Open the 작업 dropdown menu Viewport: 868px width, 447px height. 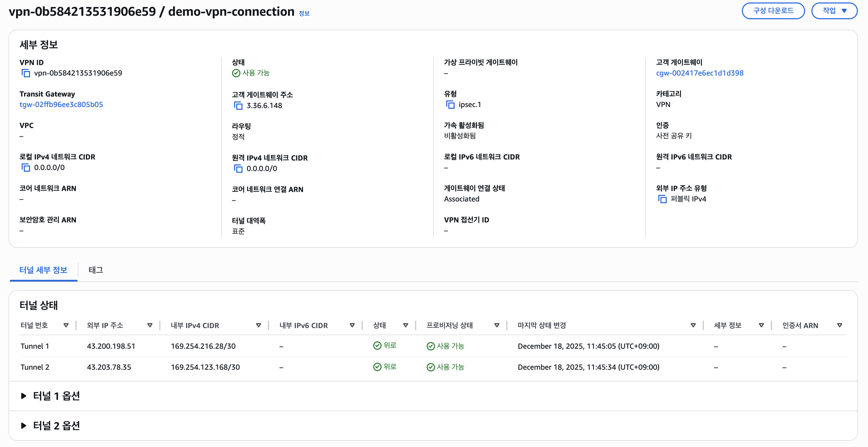coord(834,11)
